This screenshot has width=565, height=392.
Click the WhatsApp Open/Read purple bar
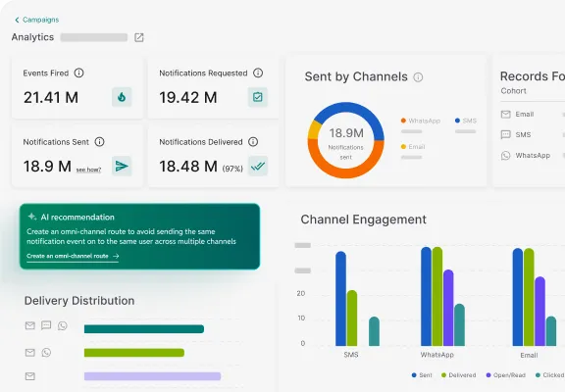(x=448, y=308)
